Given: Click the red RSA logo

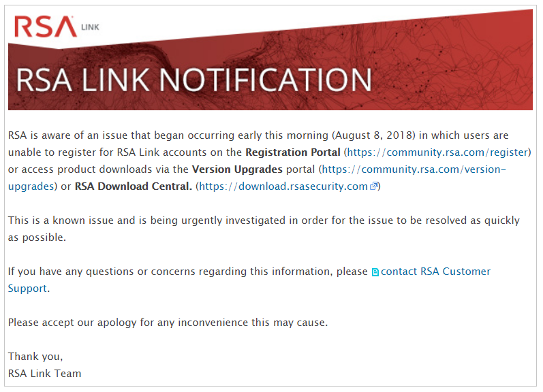Looking at the screenshot, I should tap(45, 27).
